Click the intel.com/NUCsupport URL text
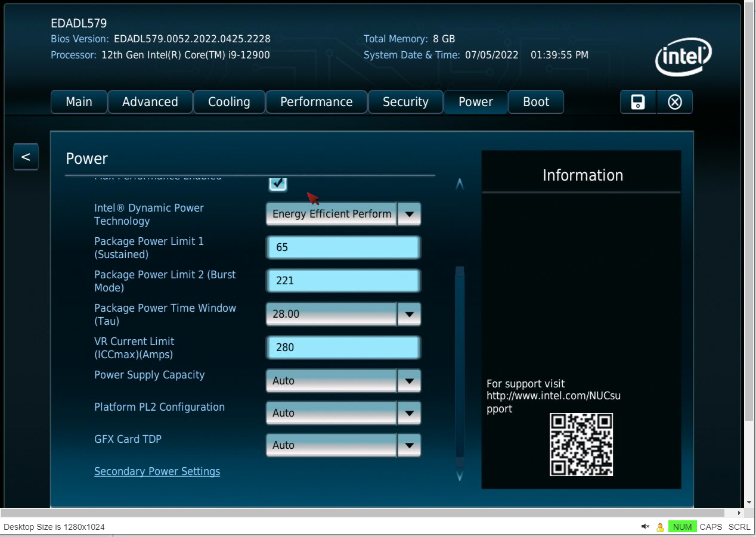The width and height of the screenshot is (756, 537). (x=553, y=396)
